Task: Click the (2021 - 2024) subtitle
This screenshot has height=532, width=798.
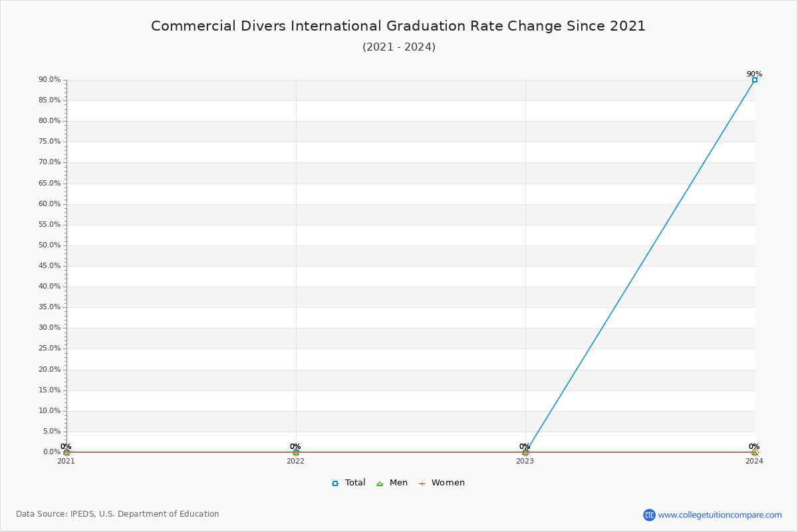Action: point(399,47)
